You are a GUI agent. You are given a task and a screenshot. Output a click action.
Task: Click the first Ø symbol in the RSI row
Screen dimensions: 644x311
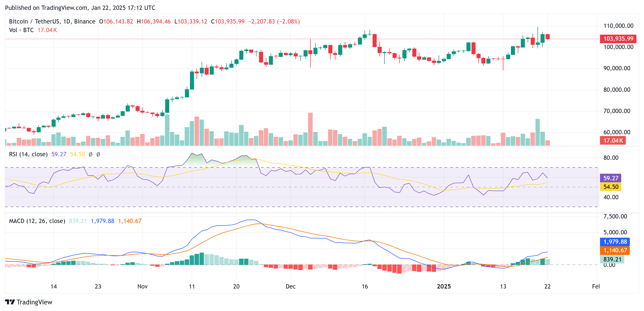90,154
